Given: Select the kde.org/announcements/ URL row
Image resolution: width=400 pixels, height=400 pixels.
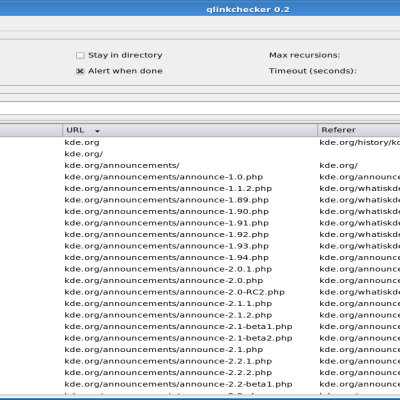Looking at the screenshot, I should coord(122,165).
